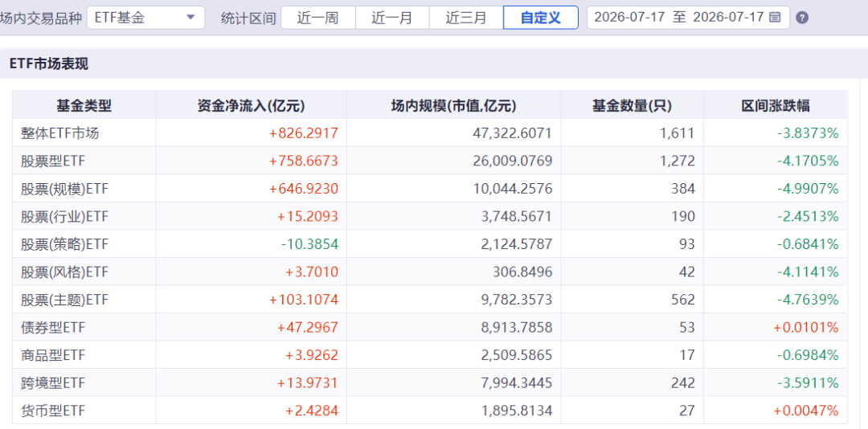Click the market size value 2,124.5787
The image size is (868, 429).
[516, 244]
